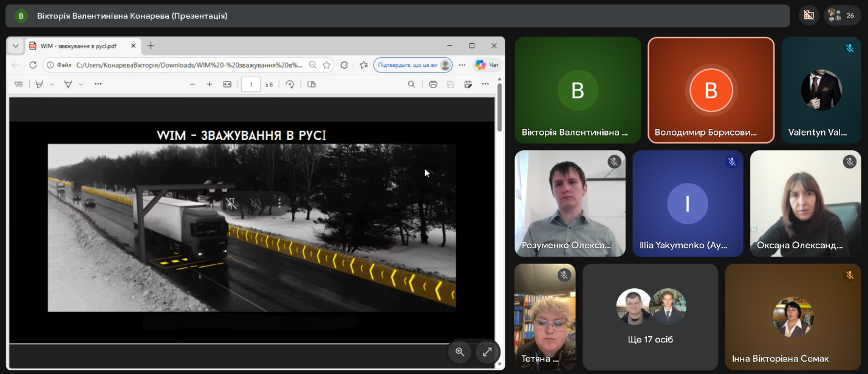The height and width of the screenshot is (374, 868).
Task: Expand the presentation to full screen
Action: coord(487,351)
